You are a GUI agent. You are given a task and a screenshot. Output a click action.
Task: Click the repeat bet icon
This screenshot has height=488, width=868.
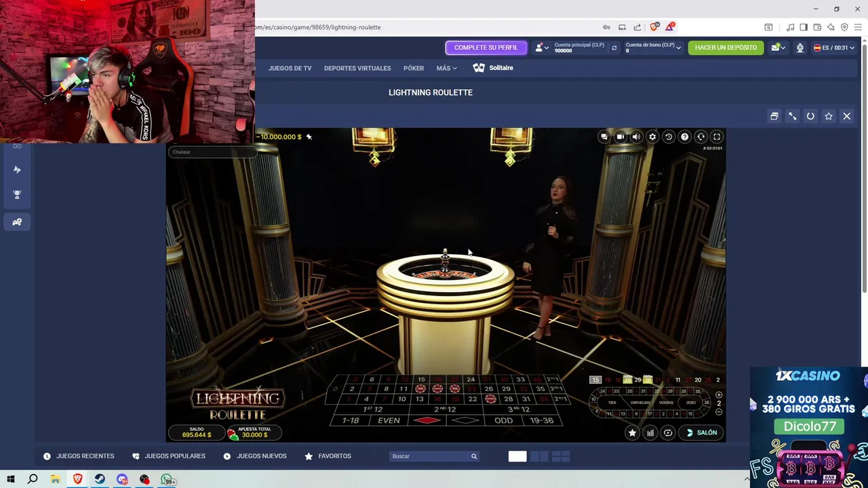[x=668, y=432]
